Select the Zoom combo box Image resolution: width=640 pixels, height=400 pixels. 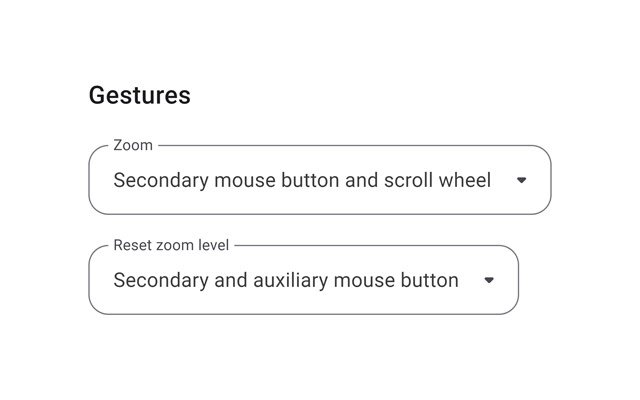tap(320, 181)
